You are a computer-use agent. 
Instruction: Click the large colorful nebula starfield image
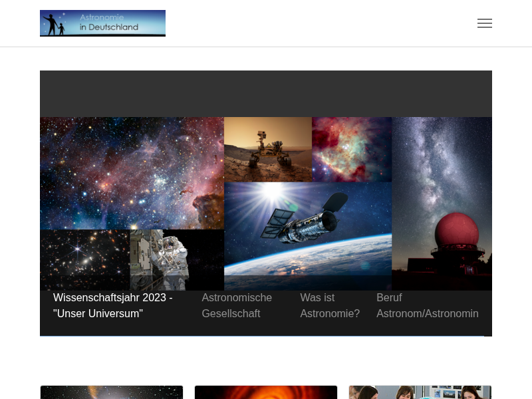pos(132,173)
